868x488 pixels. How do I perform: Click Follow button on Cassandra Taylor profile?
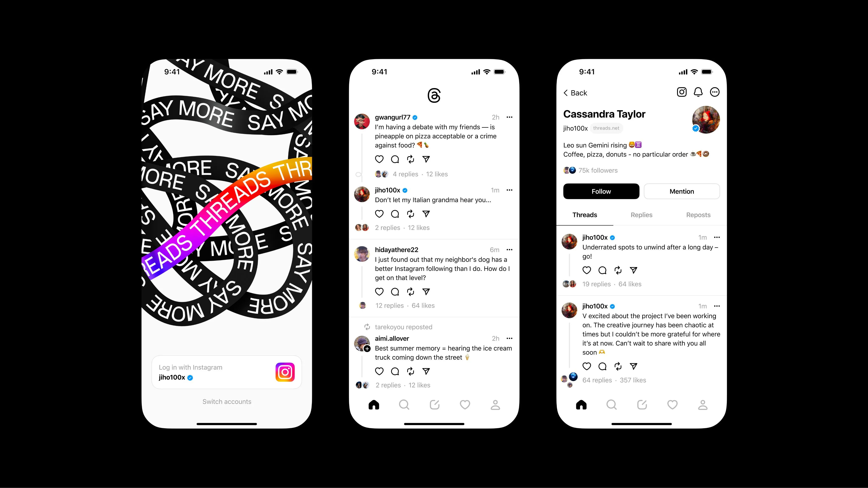(601, 191)
